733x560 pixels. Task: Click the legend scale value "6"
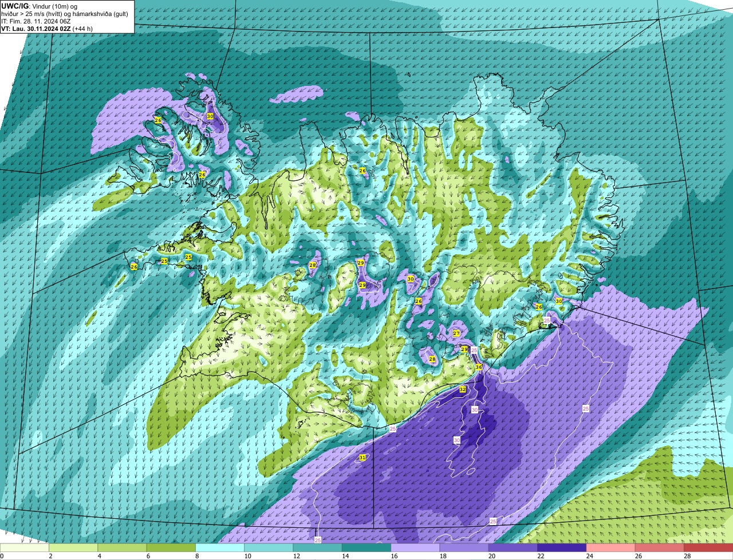[148, 556]
